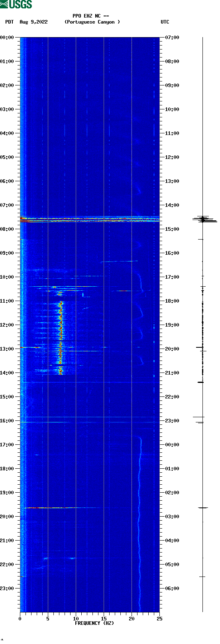Click the '23:00' PDT time label
220x644 pixels.
pyautogui.click(x=7, y=588)
